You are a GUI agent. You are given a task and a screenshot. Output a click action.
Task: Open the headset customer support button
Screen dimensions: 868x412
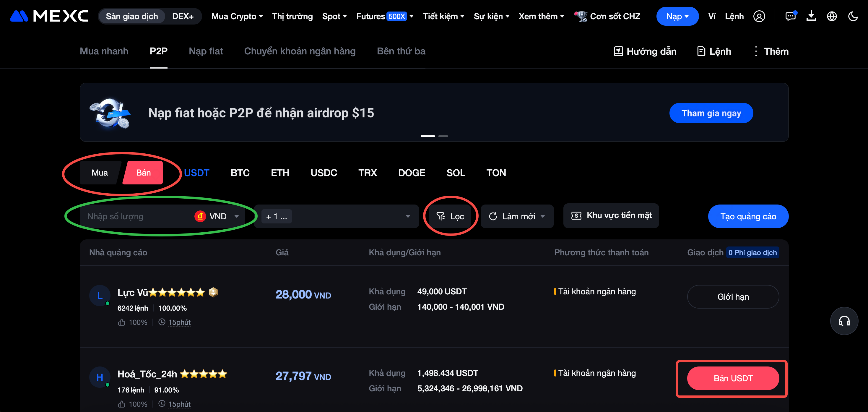[x=844, y=321]
